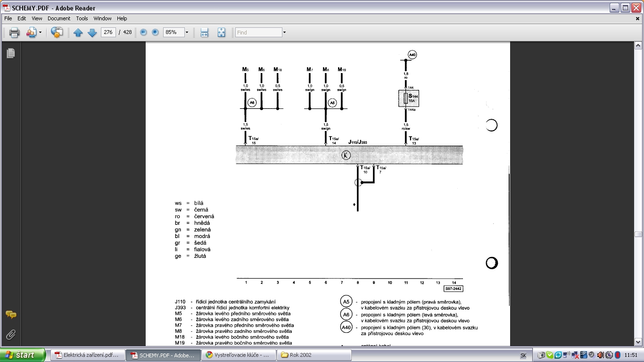The image size is (644, 362).
Task: Go to previous page with up arrow
Action: tap(78, 33)
